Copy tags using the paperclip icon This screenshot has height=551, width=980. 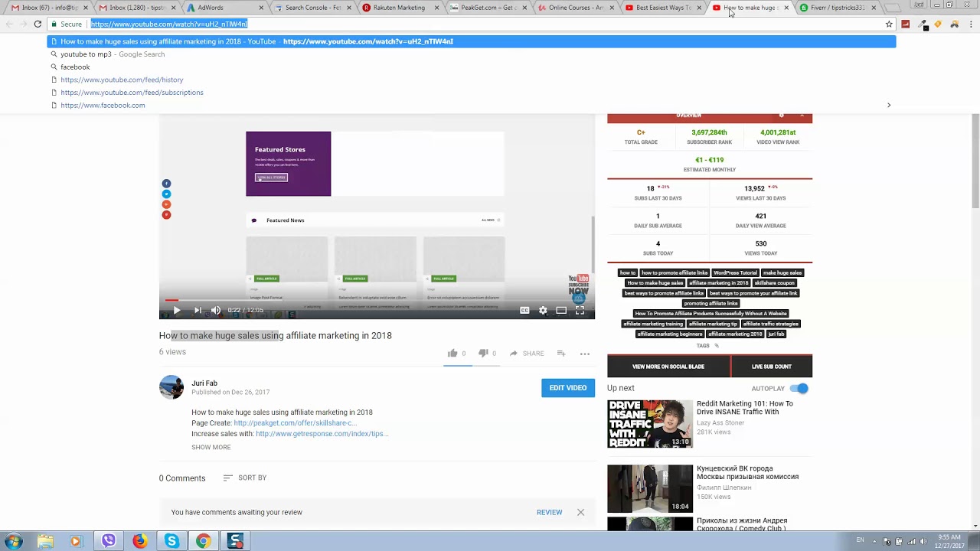pos(717,346)
